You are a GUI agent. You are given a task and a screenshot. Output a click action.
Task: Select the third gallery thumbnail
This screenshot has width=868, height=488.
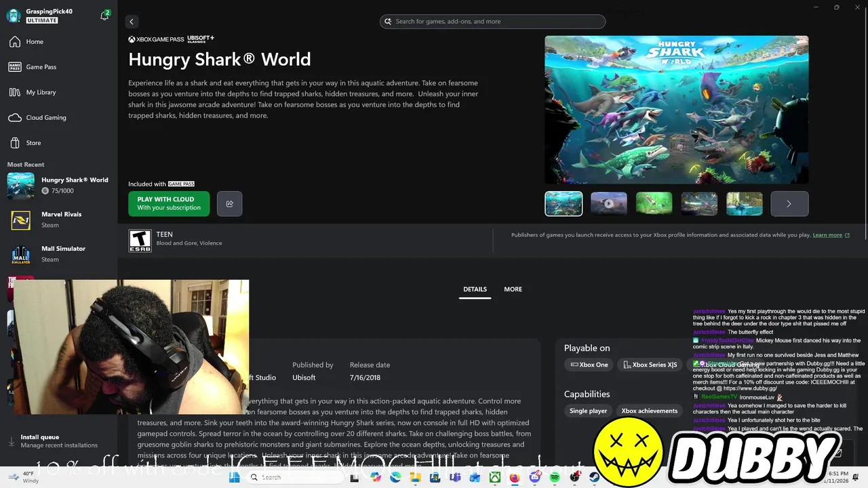click(654, 203)
